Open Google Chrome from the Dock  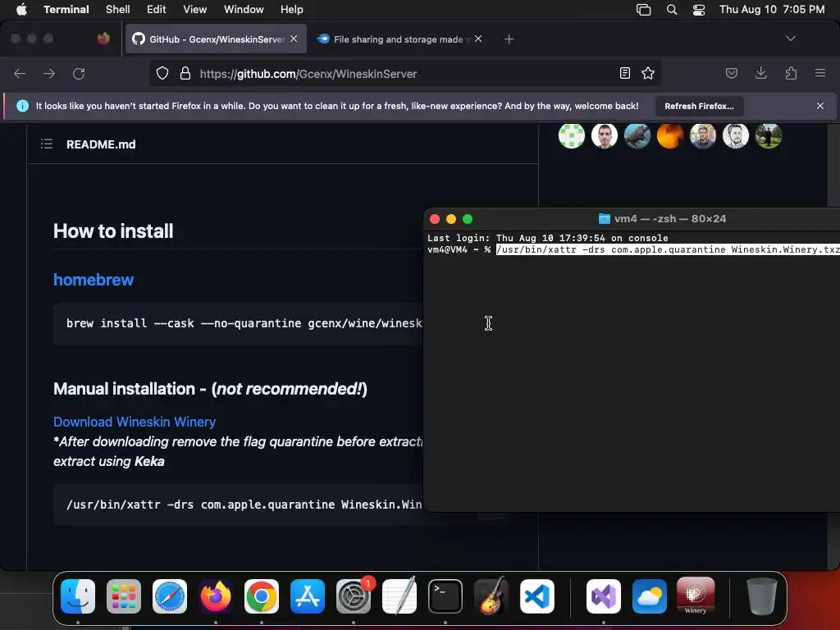tap(262, 596)
